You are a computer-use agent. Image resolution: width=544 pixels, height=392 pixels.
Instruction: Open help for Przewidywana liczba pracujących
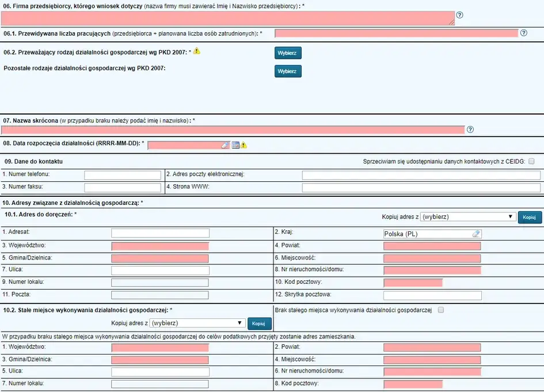(x=524, y=33)
